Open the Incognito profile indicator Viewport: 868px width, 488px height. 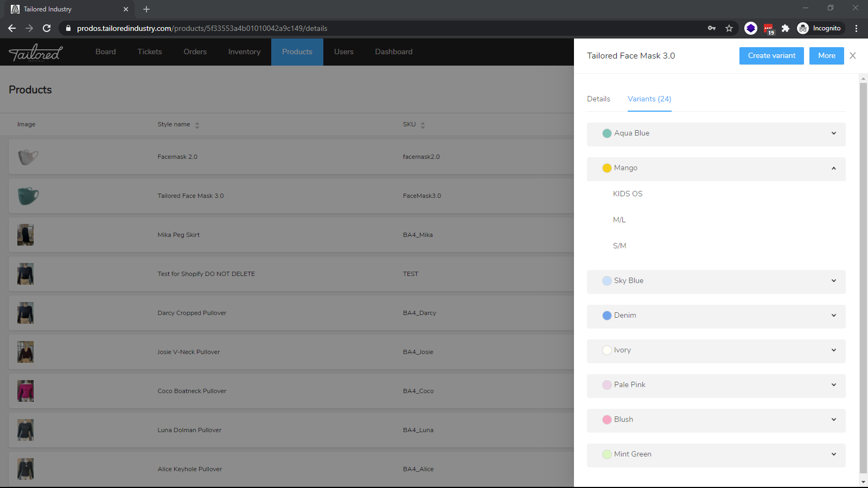click(820, 28)
